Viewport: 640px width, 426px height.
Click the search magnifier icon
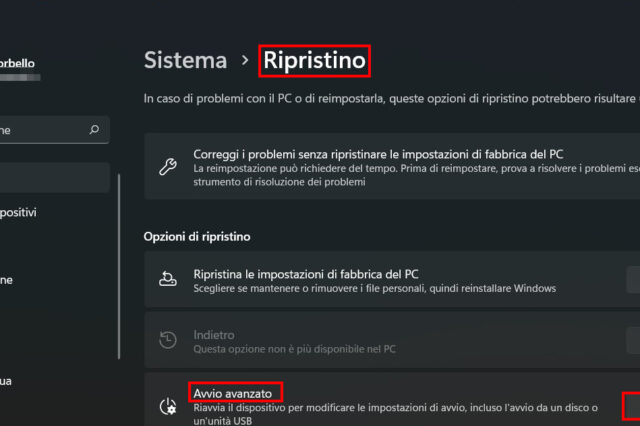tap(95, 129)
